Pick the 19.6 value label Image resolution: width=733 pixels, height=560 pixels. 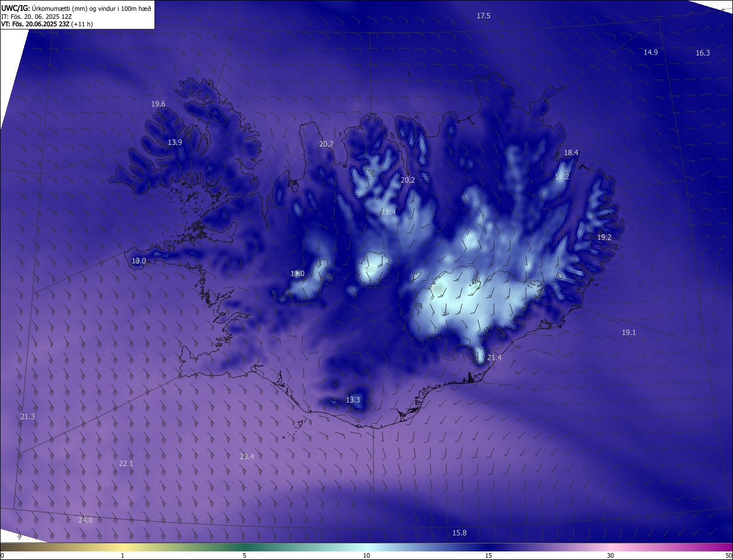point(158,104)
